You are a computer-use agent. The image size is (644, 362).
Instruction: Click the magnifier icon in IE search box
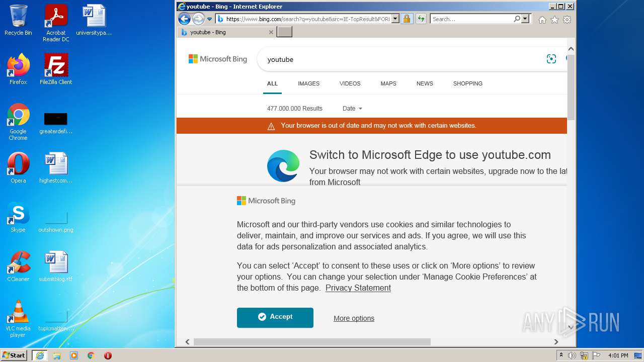517,19
